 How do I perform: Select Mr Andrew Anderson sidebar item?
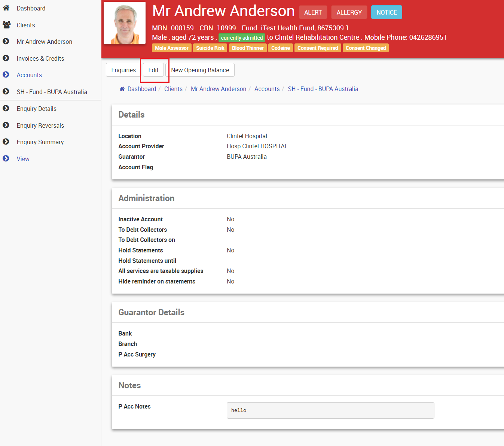pos(45,42)
